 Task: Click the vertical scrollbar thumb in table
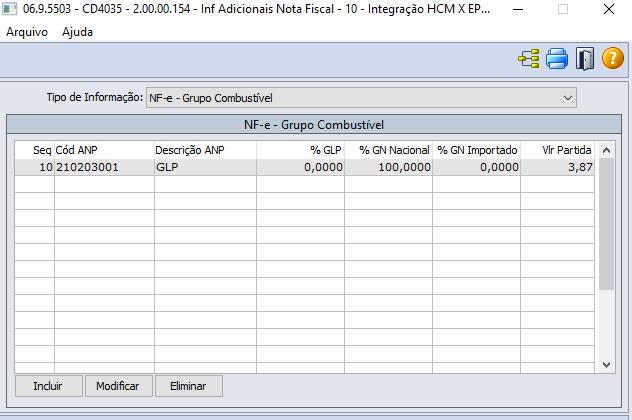coord(606,224)
